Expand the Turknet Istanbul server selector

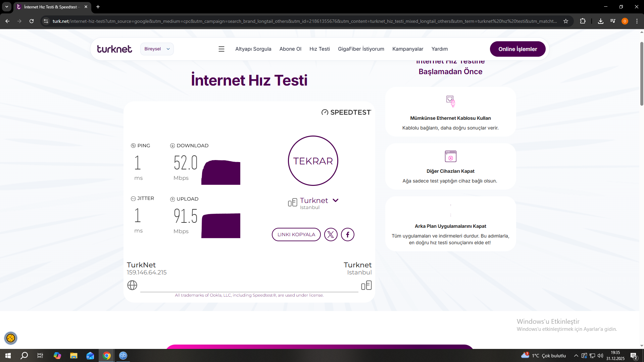(x=336, y=200)
